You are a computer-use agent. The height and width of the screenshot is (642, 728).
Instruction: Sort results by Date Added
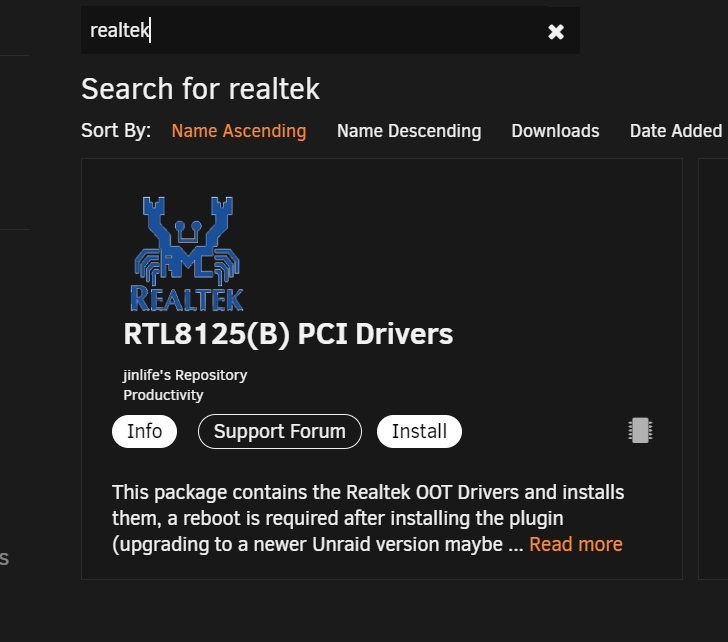(676, 131)
